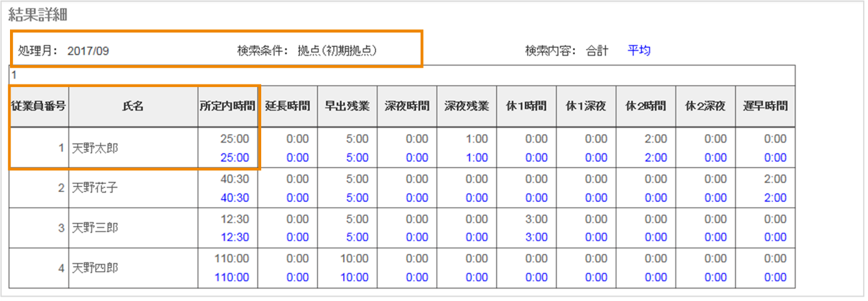Select employee name 天野三郎
Viewport: 868px width, 301px height.
pos(95,228)
